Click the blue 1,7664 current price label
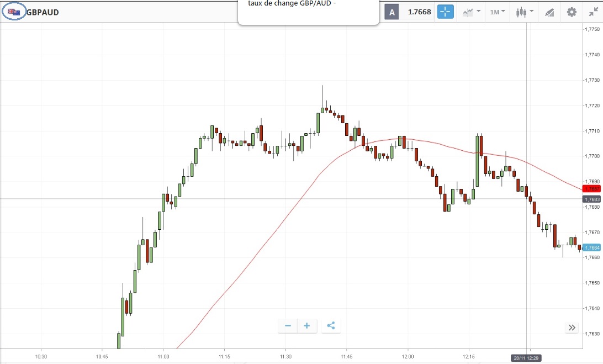Viewport: 603px width, 364px height. pos(593,247)
